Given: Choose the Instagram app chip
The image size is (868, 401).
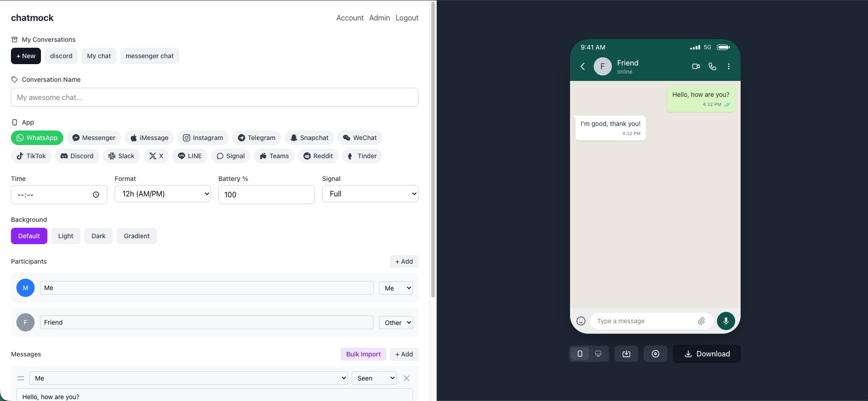Looking at the screenshot, I should tap(203, 138).
